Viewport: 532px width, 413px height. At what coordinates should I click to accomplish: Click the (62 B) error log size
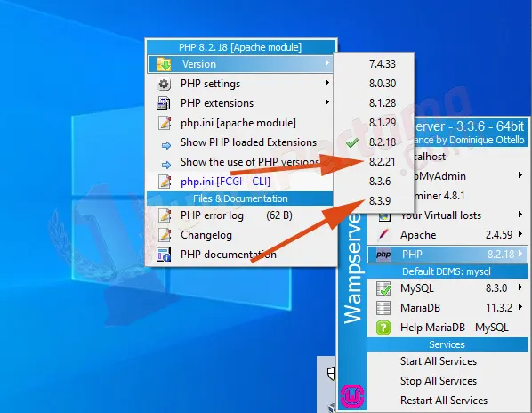[279, 215]
